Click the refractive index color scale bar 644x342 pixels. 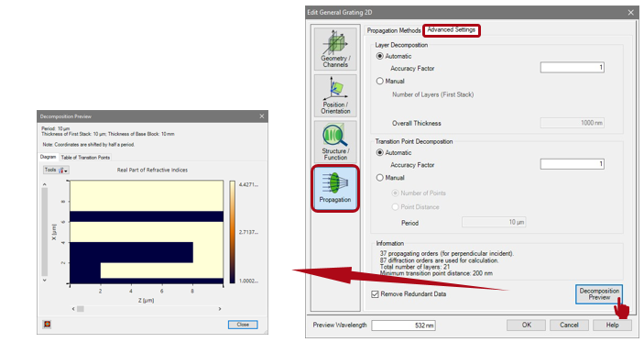tap(233, 232)
